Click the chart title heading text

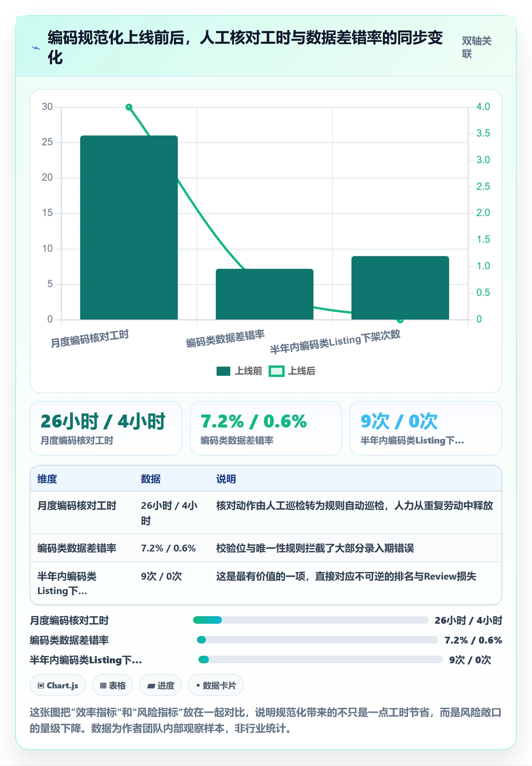[x=245, y=48]
